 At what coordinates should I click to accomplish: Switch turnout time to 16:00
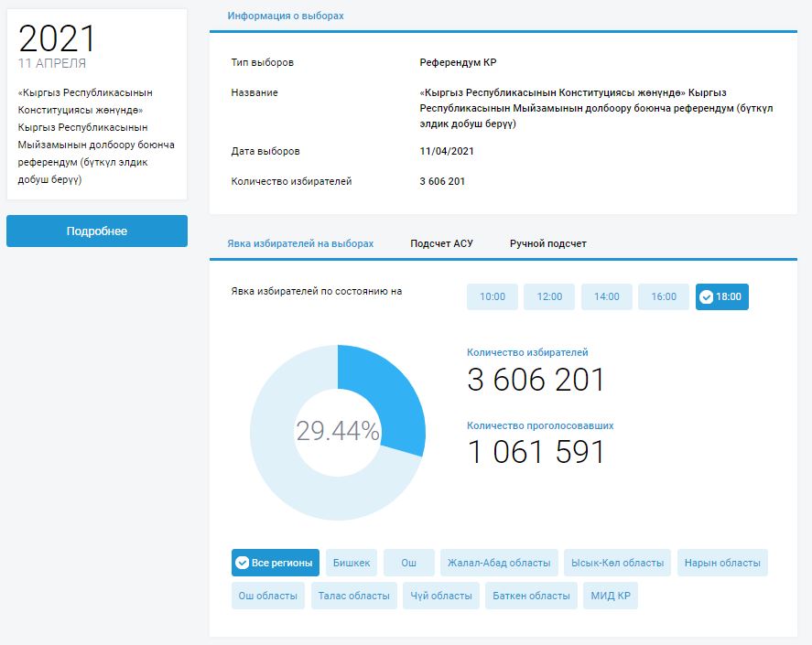pos(664,296)
